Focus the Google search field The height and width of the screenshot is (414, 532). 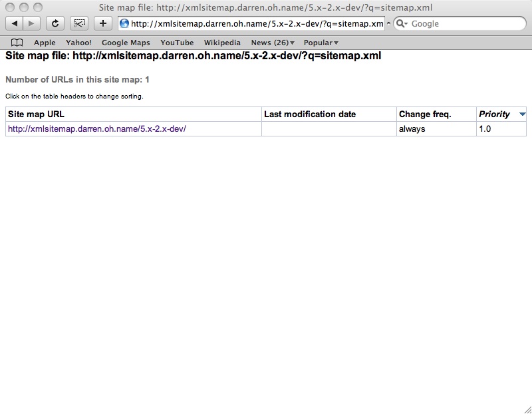(460, 23)
